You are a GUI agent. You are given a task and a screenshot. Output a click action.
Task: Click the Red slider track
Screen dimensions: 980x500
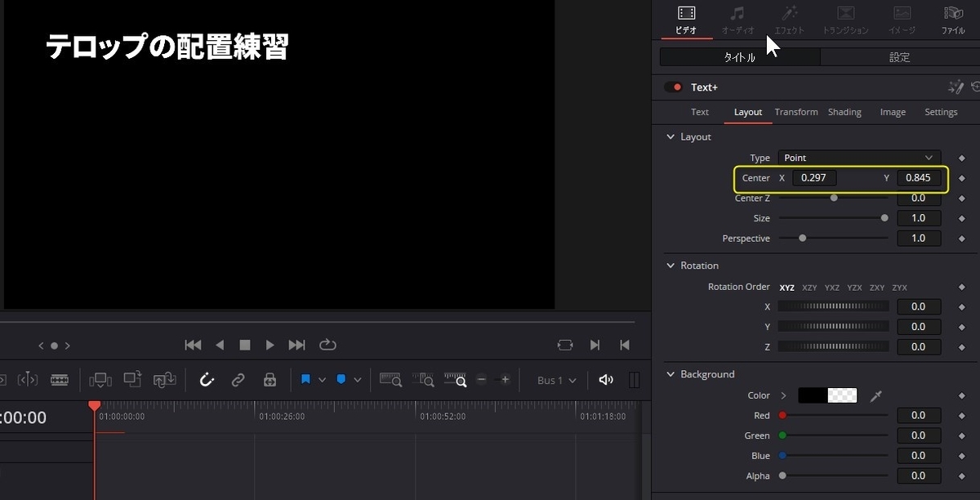coord(833,415)
